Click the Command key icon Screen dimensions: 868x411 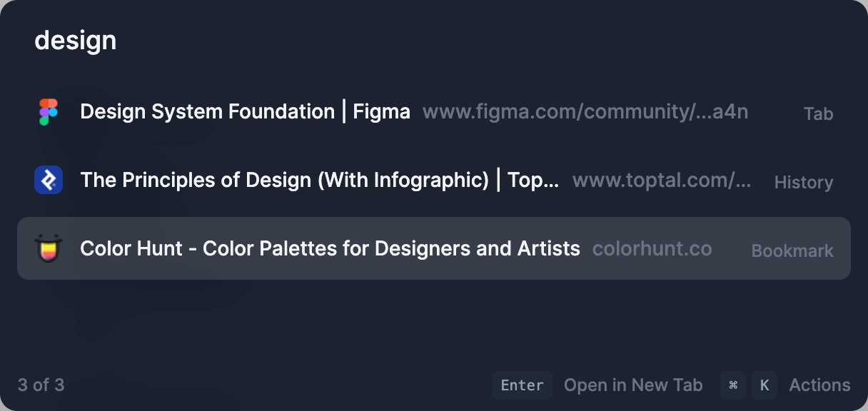click(732, 385)
